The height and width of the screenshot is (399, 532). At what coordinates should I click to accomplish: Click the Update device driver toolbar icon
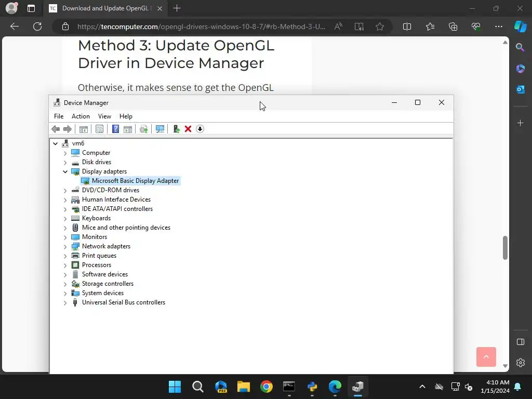(x=144, y=129)
